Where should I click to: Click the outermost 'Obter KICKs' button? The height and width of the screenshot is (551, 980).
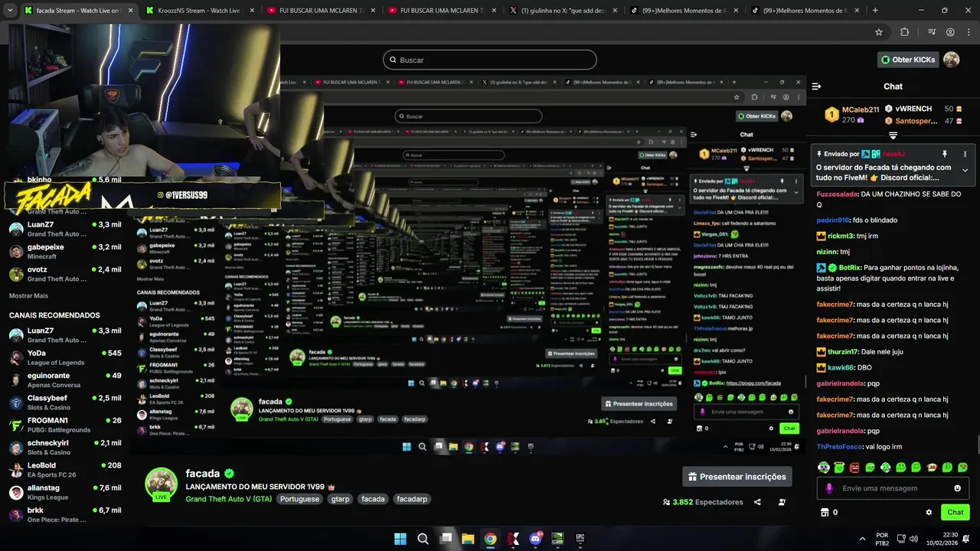[x=907, y=60]
